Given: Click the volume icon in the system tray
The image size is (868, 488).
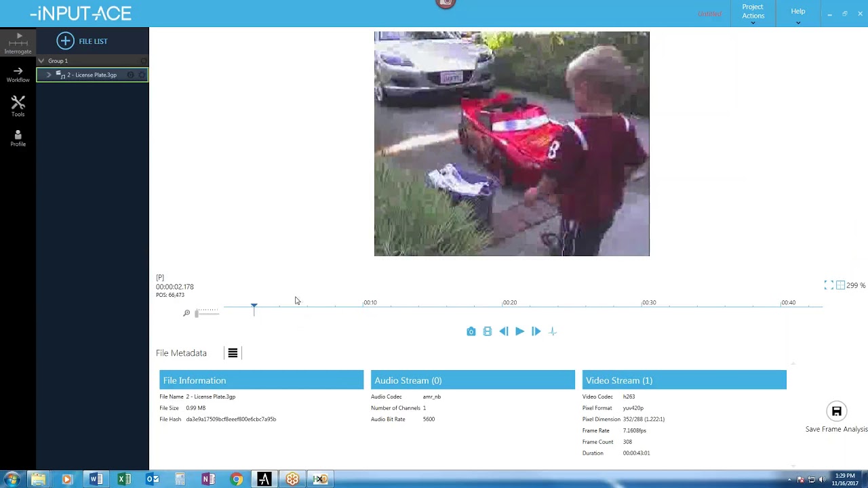Looking at the screenshot, I should (822, 480).
